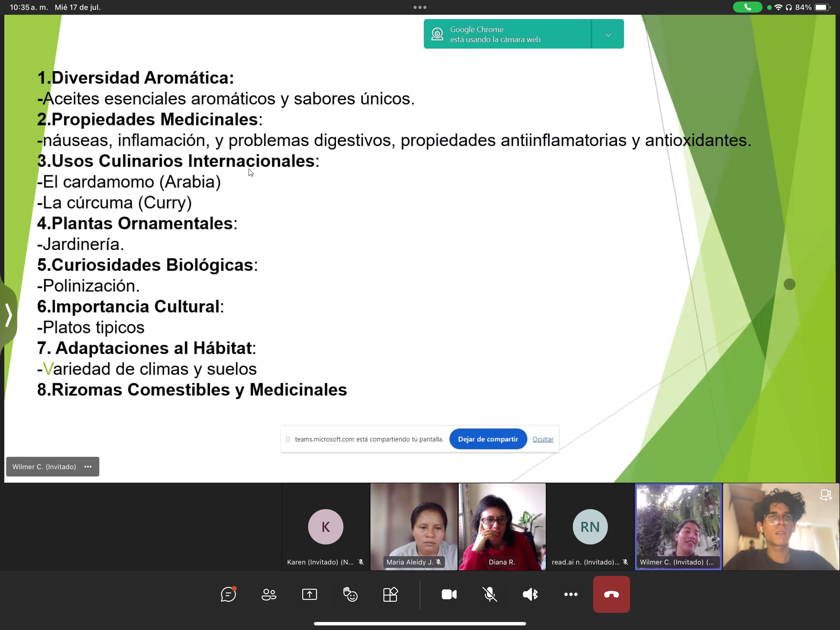Image resolution: width=840 pixels, height=630 pixels.
Task: Tap the three dots at top center
Action: coord(420,7)
